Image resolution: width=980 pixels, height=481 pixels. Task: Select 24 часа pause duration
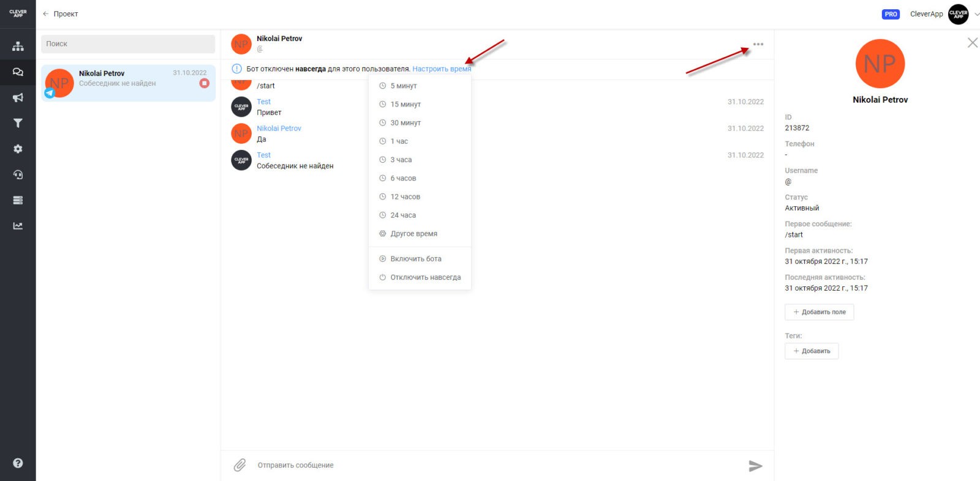coord(403,215)
